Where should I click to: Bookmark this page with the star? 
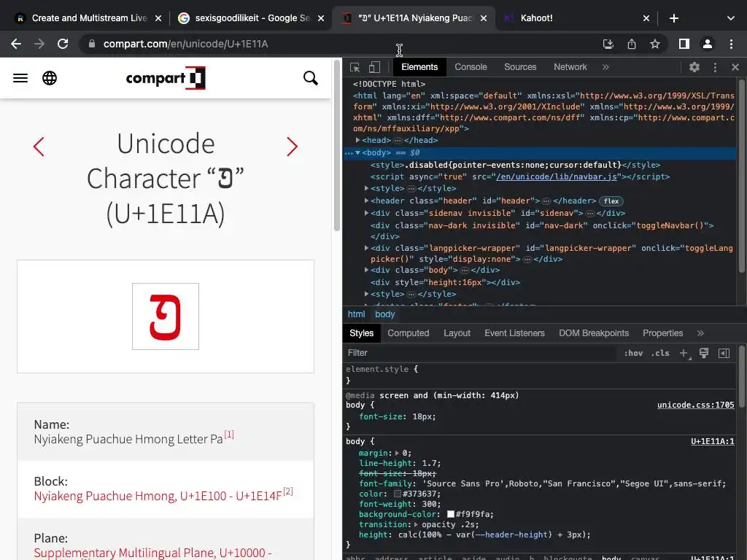tap(655, 44)
